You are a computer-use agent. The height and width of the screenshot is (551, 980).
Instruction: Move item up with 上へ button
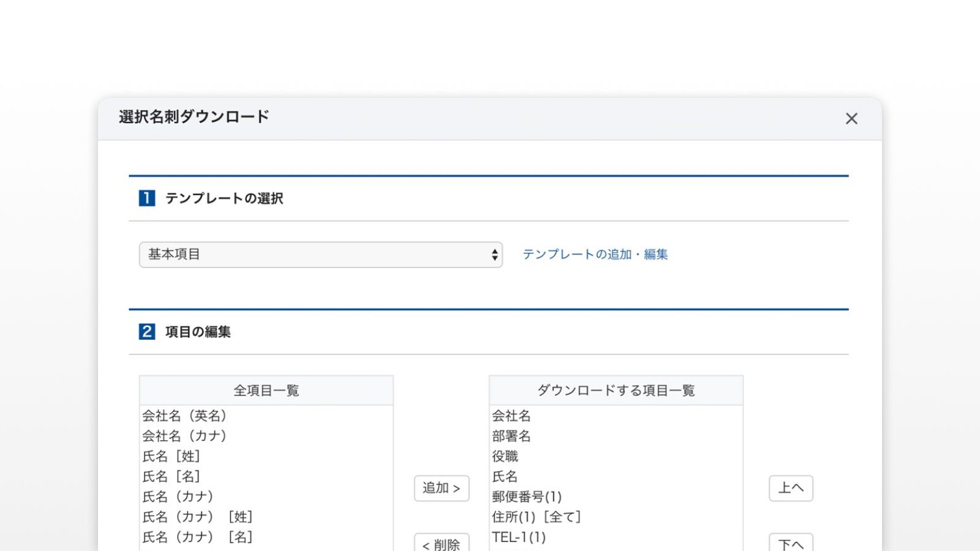[791, 488]
